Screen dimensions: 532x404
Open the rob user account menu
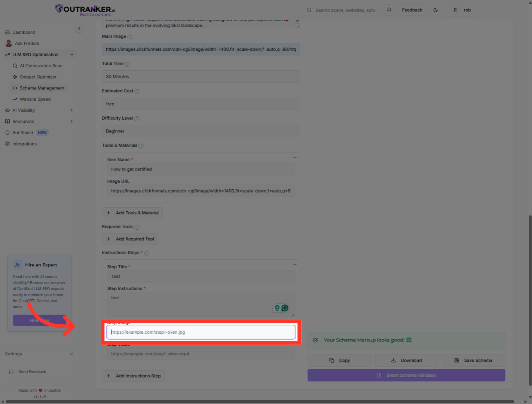(461, 10)
